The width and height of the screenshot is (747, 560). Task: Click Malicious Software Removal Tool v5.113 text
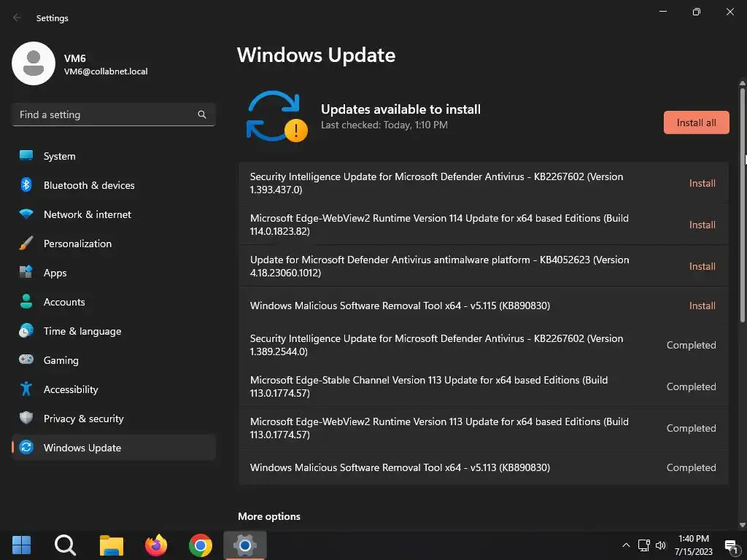400,467
